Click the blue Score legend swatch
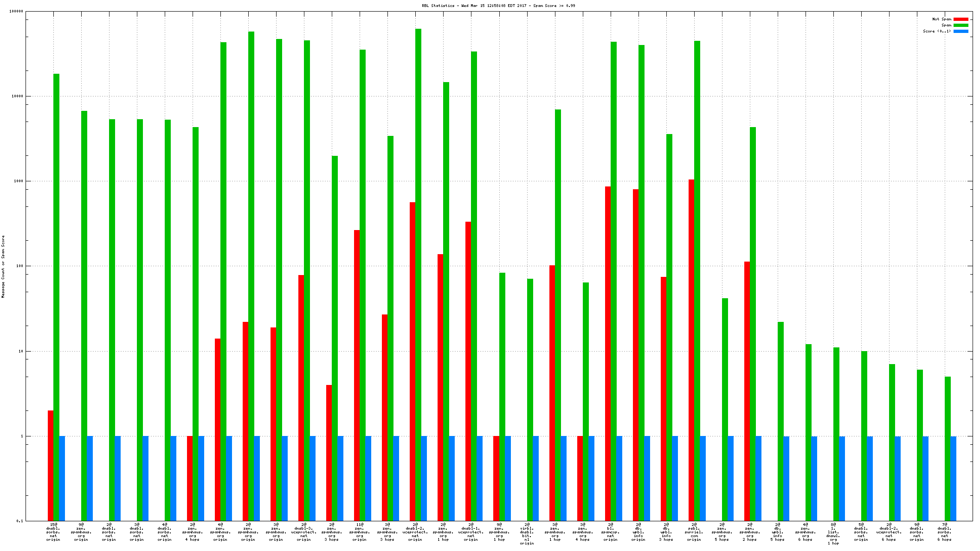The image size is (980, 551). point(961,32)
